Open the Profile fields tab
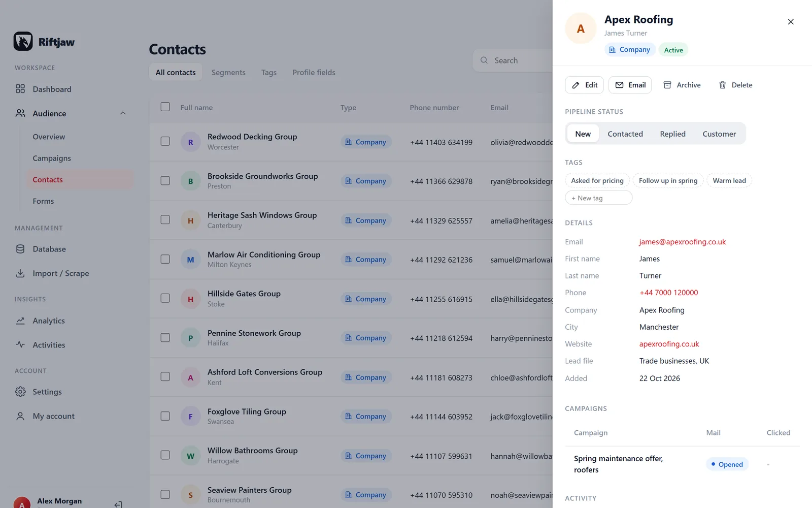Image resolution: width=812 pixels, height=508 pixels. click(314, 72)
